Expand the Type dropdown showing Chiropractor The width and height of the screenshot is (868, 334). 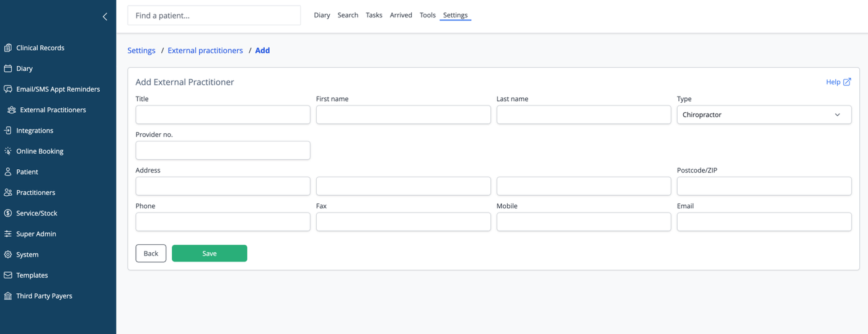coord(764,115)
